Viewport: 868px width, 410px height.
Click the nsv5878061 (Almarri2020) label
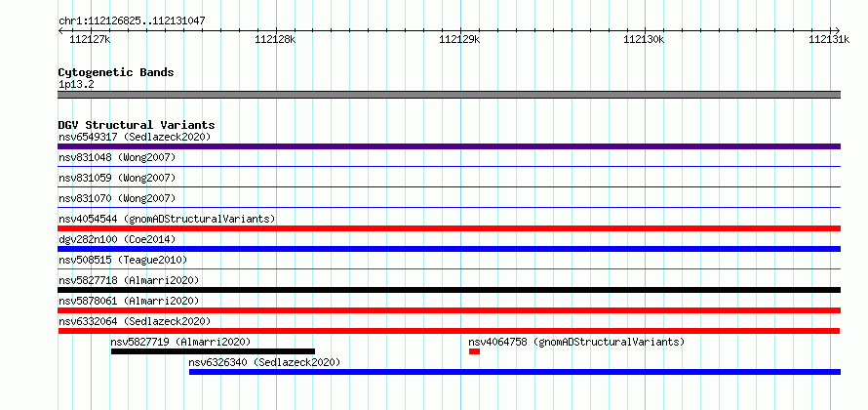tap(129, 301)
